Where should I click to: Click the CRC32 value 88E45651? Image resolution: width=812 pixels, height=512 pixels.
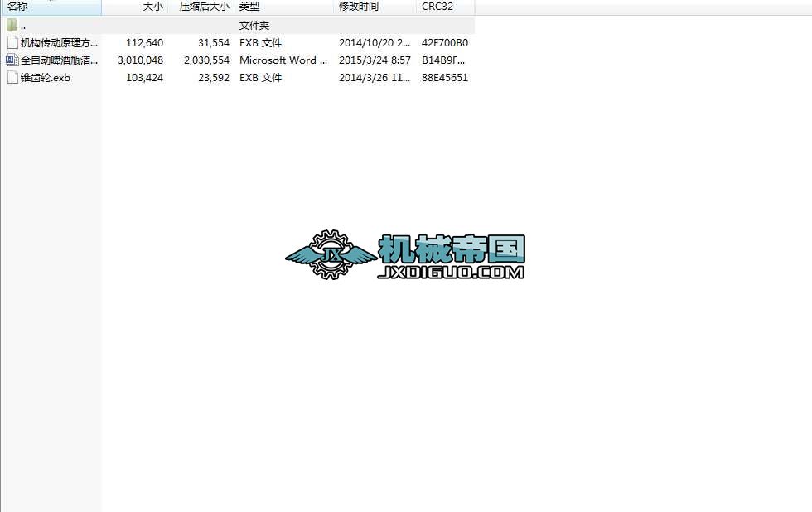click(445, 78)
